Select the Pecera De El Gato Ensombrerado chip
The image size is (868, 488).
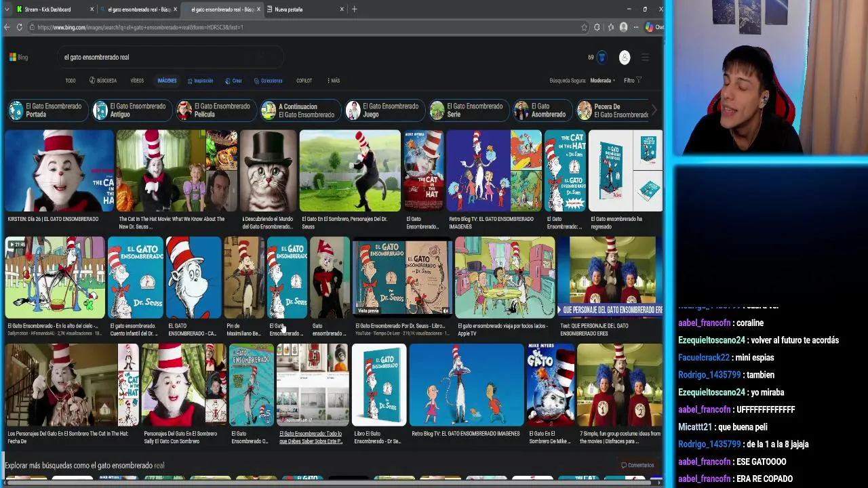(613, 110)
